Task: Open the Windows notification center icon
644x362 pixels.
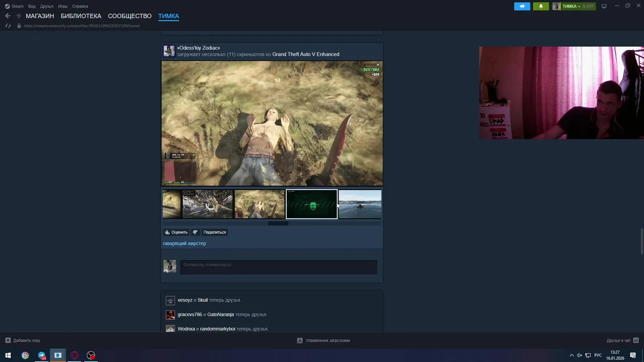Action: tap(633, 355)
